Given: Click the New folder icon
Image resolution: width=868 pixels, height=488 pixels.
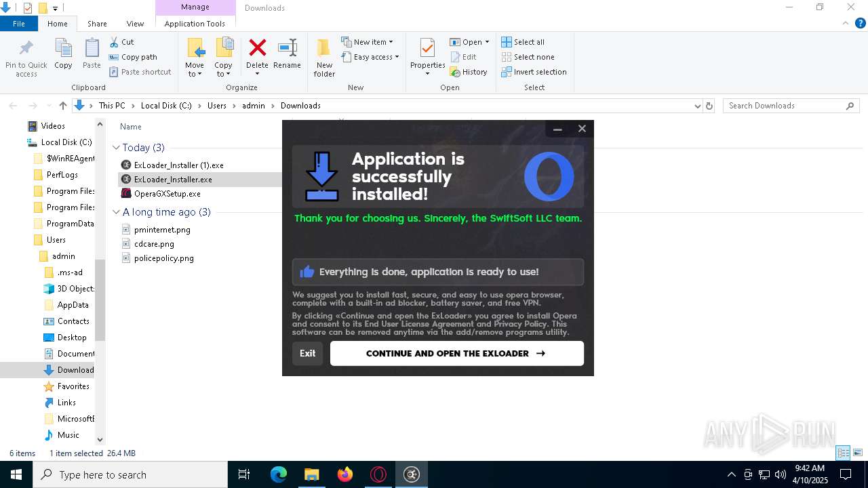Looking at the screenshot, I should (324, 47).
